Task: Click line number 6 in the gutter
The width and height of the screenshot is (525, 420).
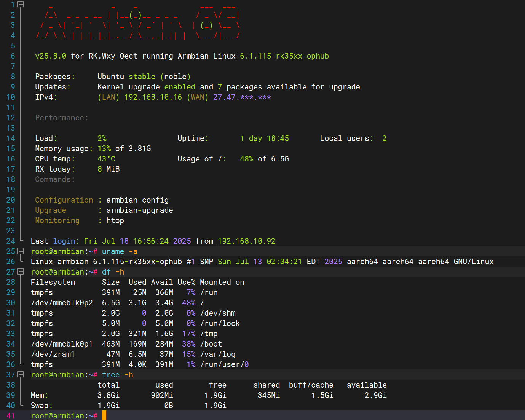Action: (x=13, y=56)
